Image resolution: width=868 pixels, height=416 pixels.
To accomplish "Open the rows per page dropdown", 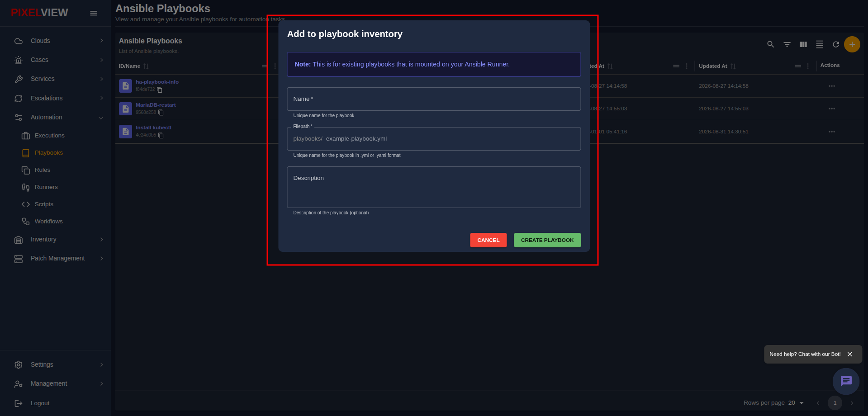I will tap(796, 403).
